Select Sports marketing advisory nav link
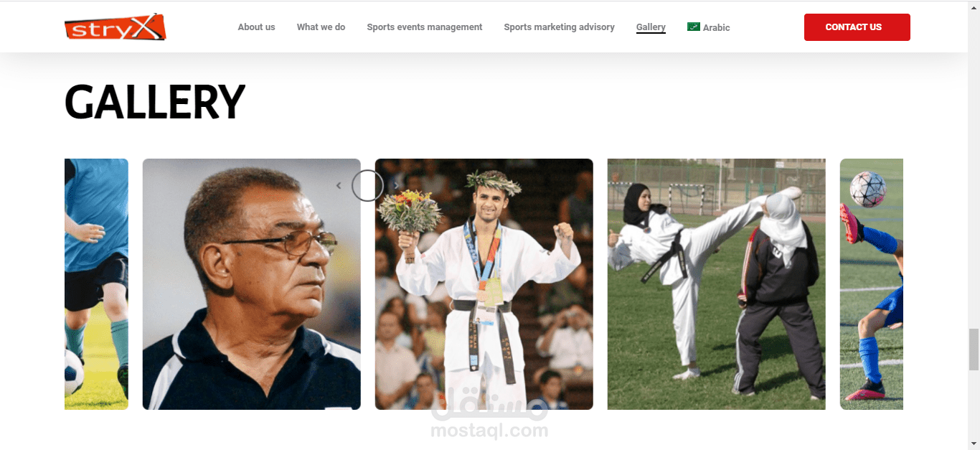This screenshot has width=980, height=450. 559,27
